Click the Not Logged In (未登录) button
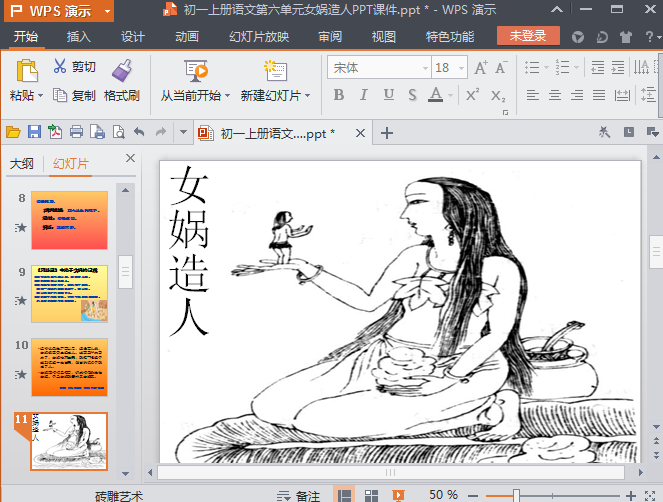The height and width of the screenshot is (502, 663). pyautogui.click(x=527, y=36)
